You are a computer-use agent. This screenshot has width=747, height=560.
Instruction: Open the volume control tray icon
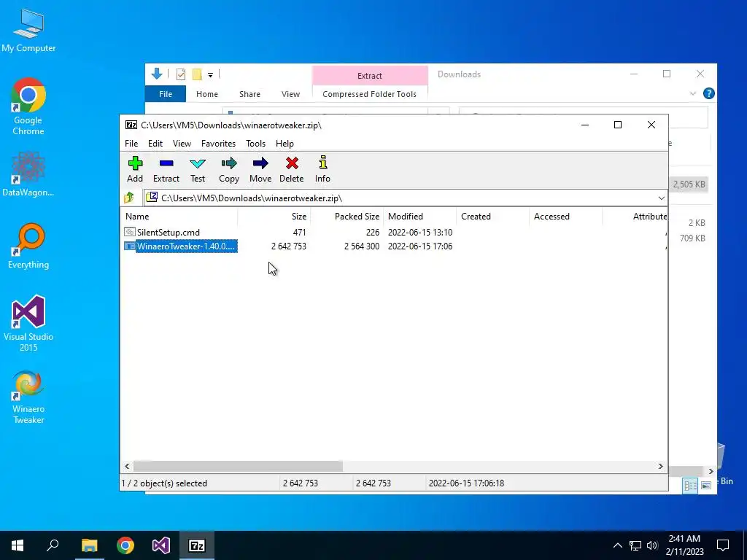click(x=652, y=545)
